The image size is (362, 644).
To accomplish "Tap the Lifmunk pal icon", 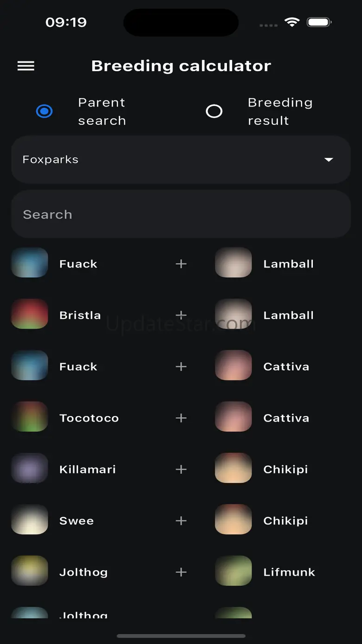I will click(x=233, y=572).
